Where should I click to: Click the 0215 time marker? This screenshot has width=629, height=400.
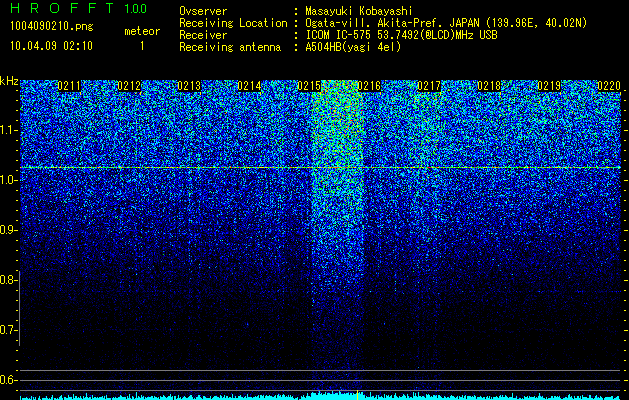pyautogui.click(x=309, y=86)
